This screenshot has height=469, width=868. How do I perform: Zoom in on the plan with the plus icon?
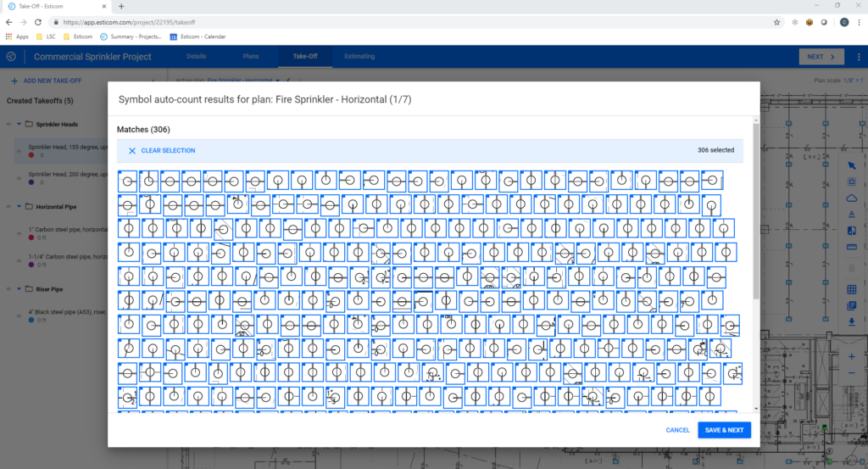pyautogui.click(x=852, y=357)
